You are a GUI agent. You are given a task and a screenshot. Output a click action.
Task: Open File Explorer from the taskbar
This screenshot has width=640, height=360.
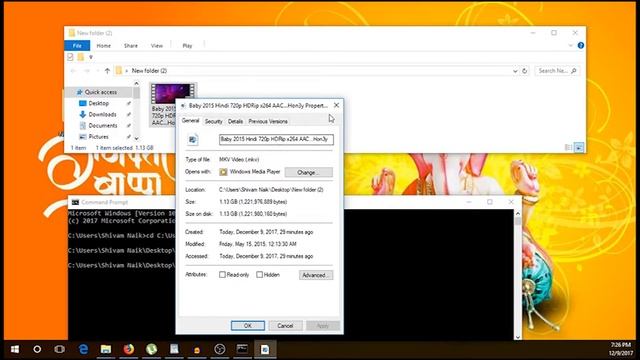(x=106, y=349)
